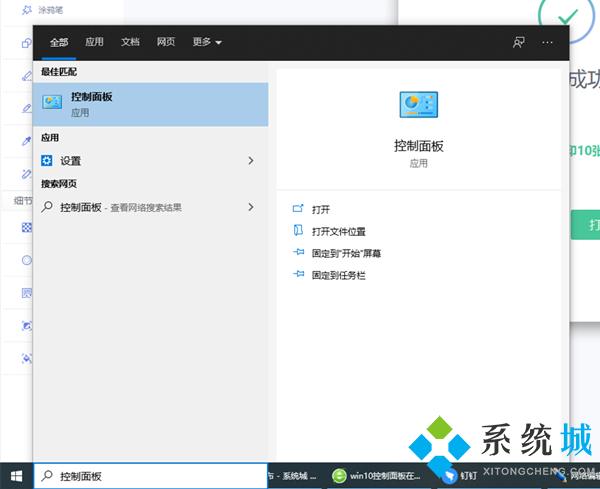Image resolution: width=600 pixels, height=489 pixels.
Task: Click 固定到任务栏 action
Action: [339, 275]
